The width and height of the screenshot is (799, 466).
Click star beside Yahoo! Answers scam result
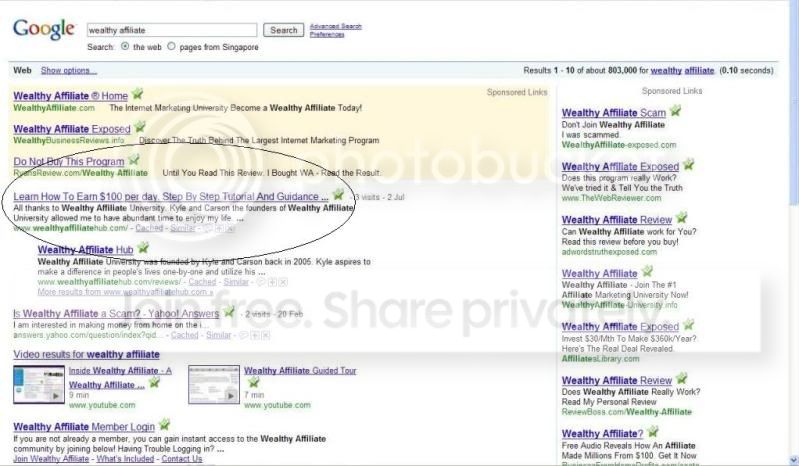229,312
